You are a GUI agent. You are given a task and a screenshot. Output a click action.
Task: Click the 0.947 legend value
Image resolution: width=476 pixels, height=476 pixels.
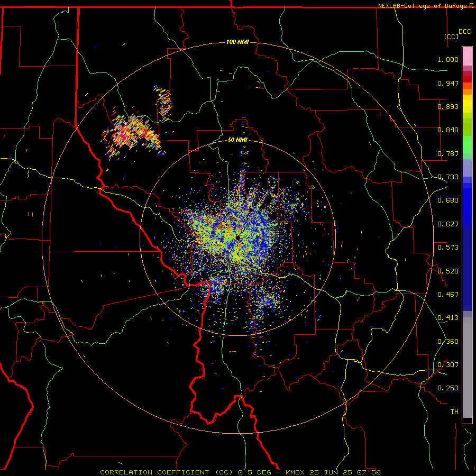point(448,83)
